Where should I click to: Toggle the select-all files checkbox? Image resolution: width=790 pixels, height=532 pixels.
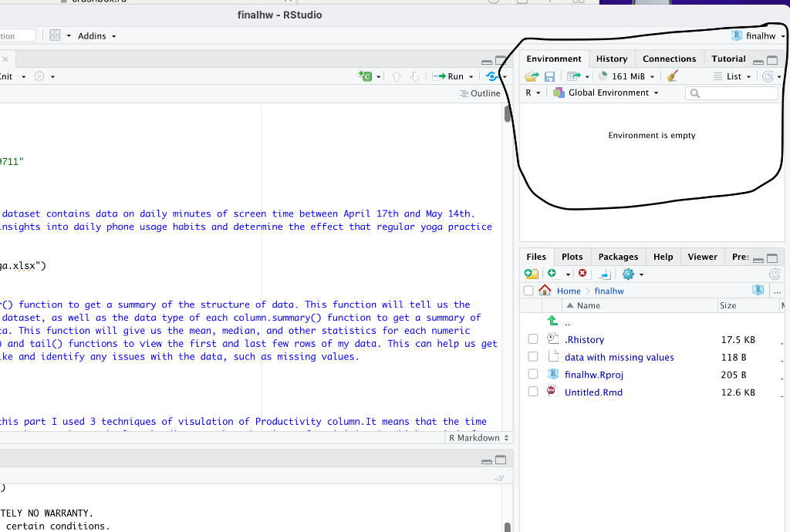[528, 291]
